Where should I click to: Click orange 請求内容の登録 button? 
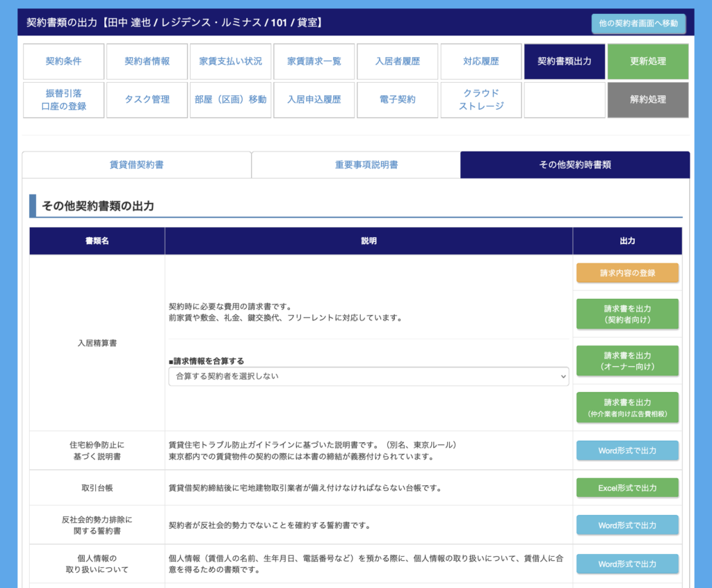point(627,273)
